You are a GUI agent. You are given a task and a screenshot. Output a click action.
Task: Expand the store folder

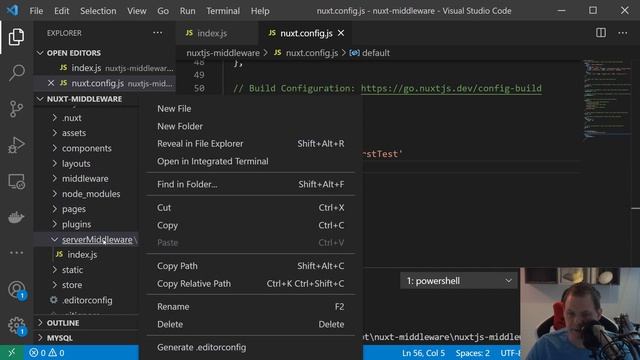72,284
